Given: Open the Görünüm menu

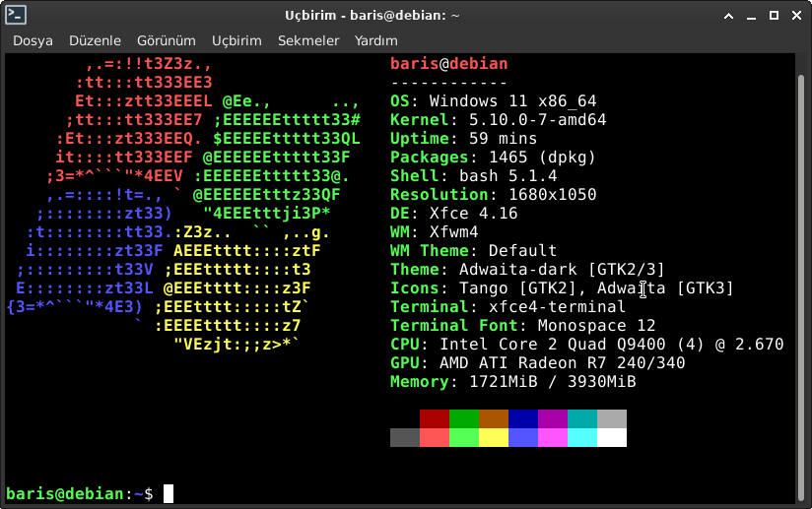Looking at the screenshot, I should [167, 41].
